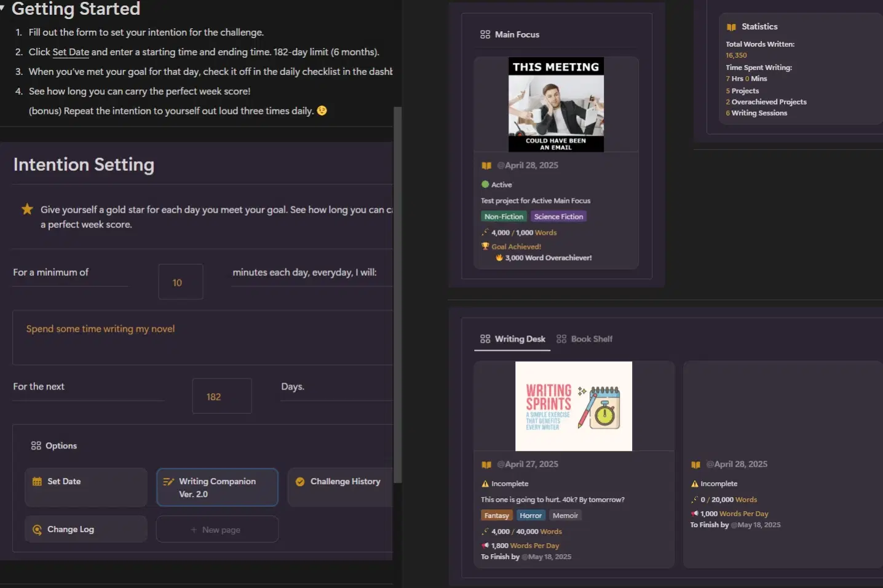Open the Set Date link in instructions
Image resolution: width=883 pixels, height=588 pixels.
(71, 52)
